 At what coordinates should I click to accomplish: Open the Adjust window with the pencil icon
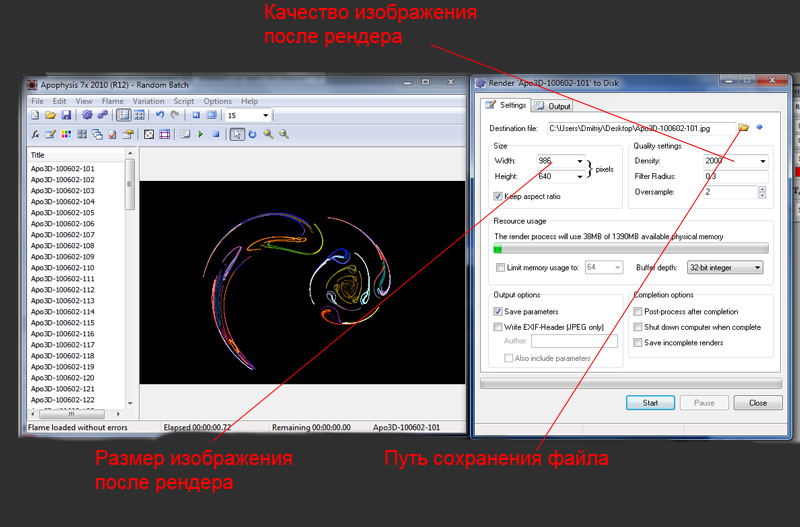pos(51,135)
